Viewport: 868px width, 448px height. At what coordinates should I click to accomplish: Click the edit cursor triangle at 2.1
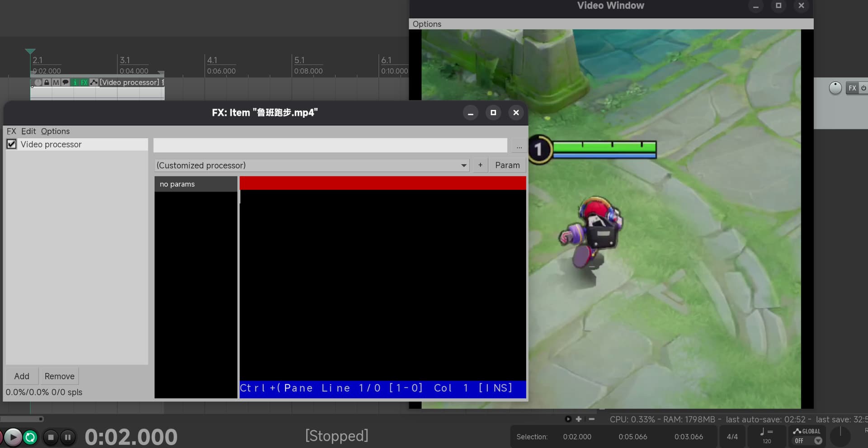point(30,52)
